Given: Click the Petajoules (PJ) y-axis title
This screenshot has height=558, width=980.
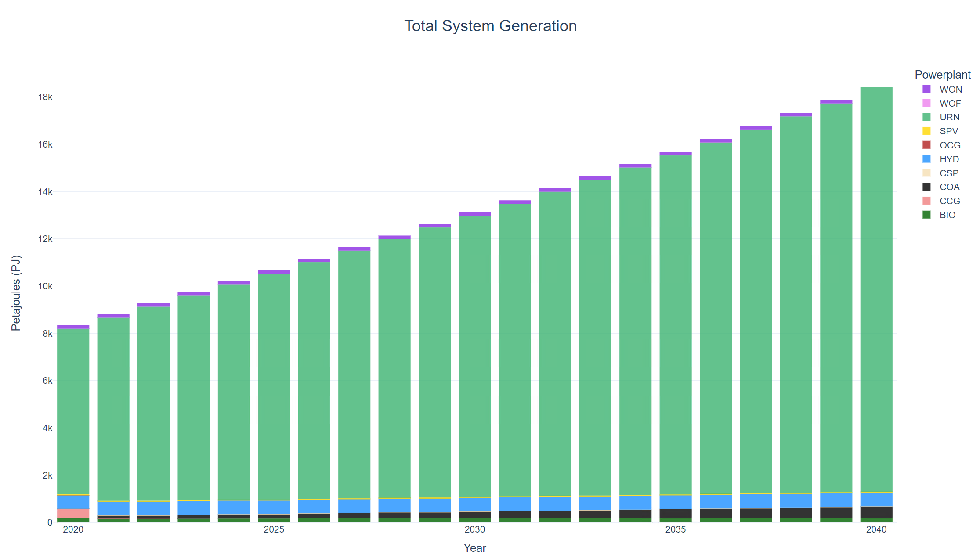Looking at the screenshot, I should pyautogui.click(x=16, y=293).
